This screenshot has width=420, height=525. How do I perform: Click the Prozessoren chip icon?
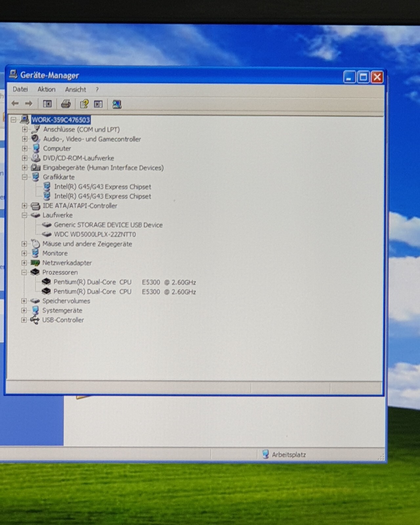point(35,272)
